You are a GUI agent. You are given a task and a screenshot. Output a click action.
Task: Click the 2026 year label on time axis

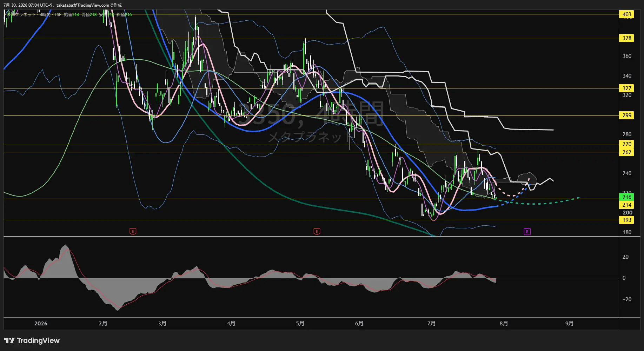coord(41,323)
